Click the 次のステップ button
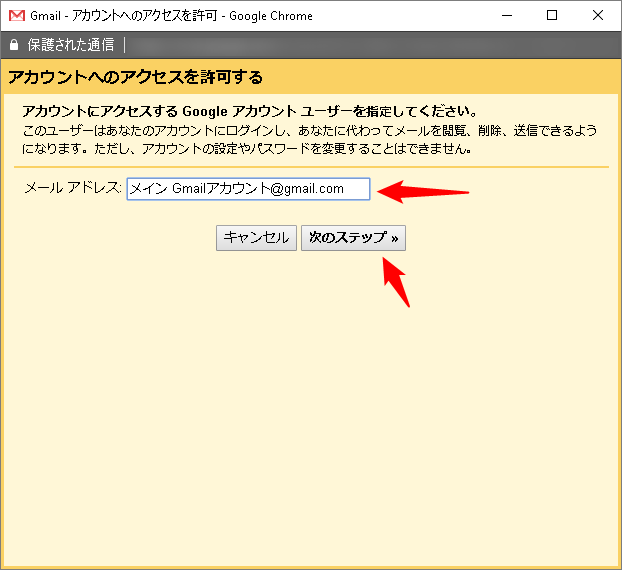The image size is (622, 570). click(x=353, y=238)
